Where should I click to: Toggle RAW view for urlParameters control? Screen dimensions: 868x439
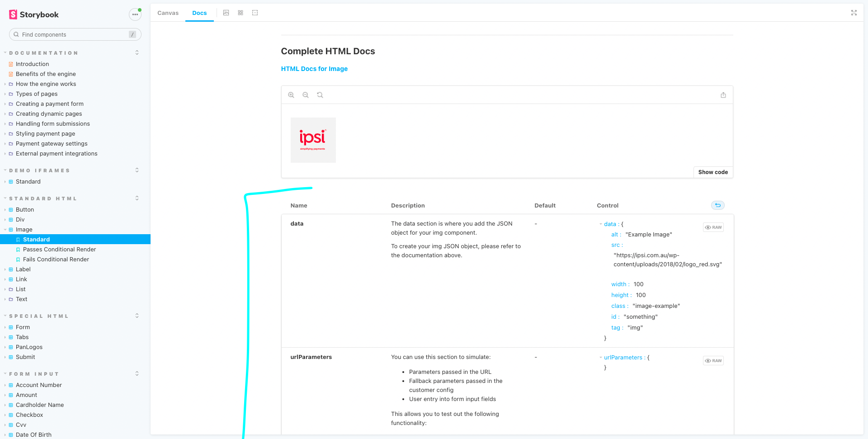tap(713, 361)
